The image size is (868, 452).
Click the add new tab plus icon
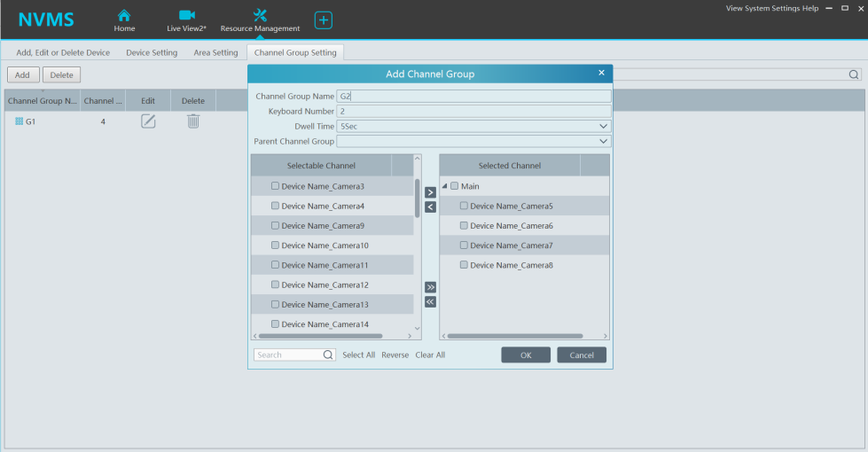(x=324, y=19)
